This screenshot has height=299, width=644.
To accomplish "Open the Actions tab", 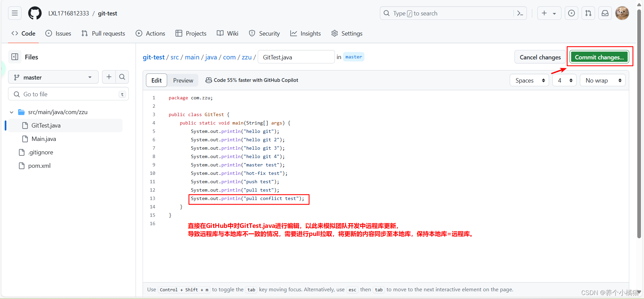I will coord(150,33).
